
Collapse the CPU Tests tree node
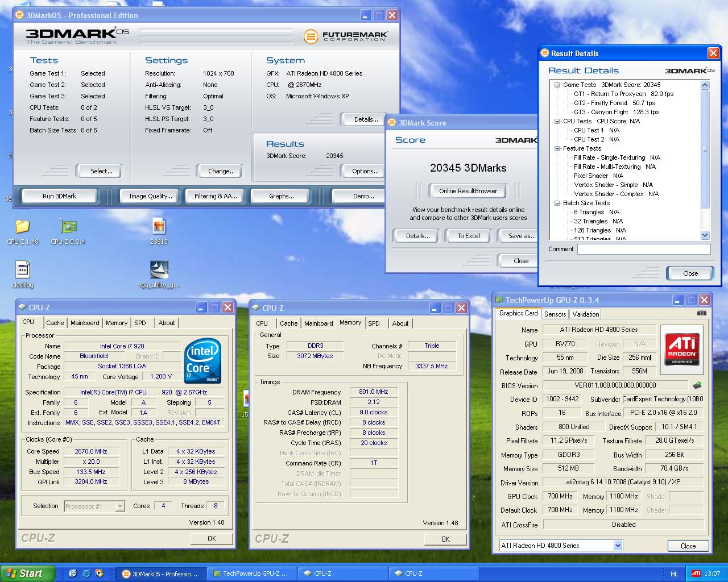coord(557,121)
